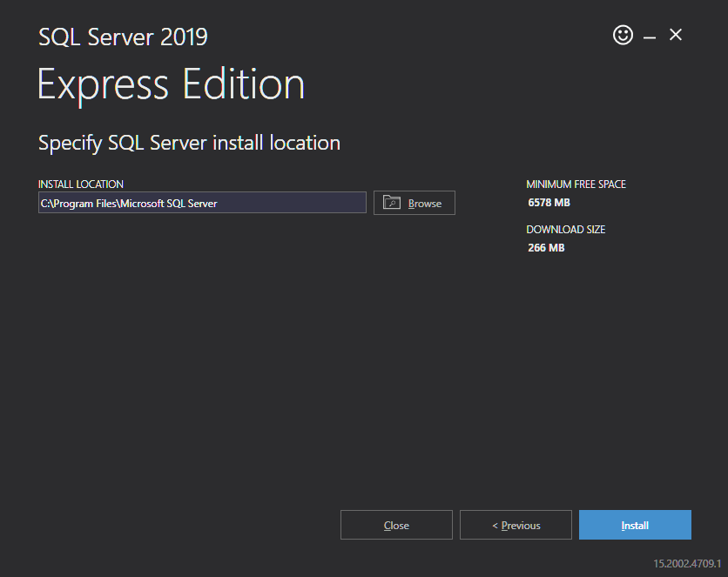Focus the Install Location path field
Screen dimensions: 728x577
[x=202, y=203]
